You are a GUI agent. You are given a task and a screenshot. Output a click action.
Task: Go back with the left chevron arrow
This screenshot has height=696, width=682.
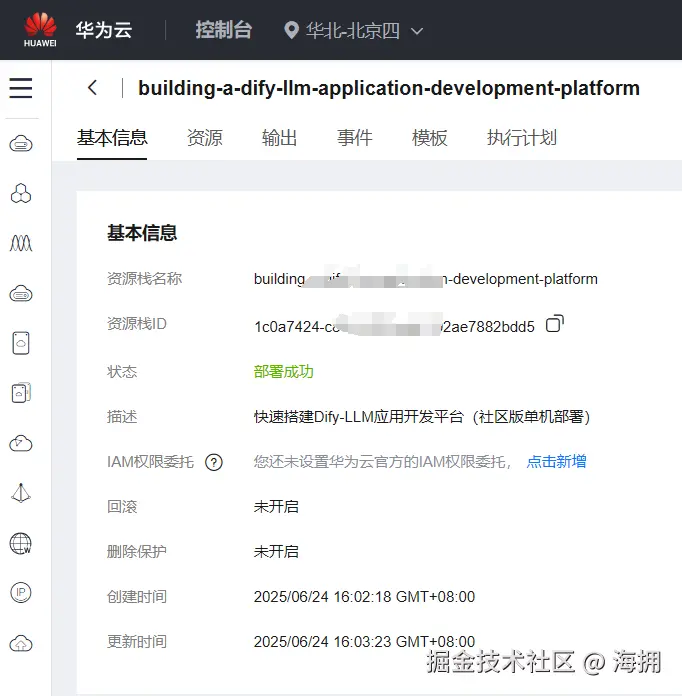click(92, 87)
